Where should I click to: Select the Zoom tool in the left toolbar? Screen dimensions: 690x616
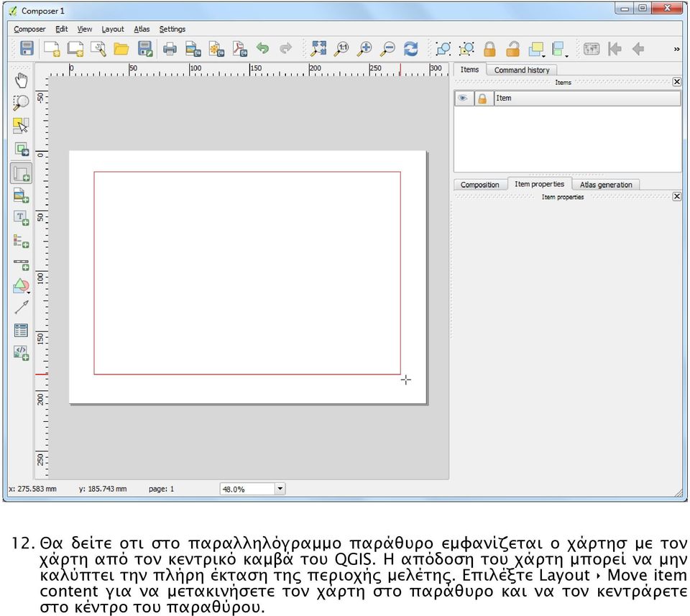click(x=21, y=103)
